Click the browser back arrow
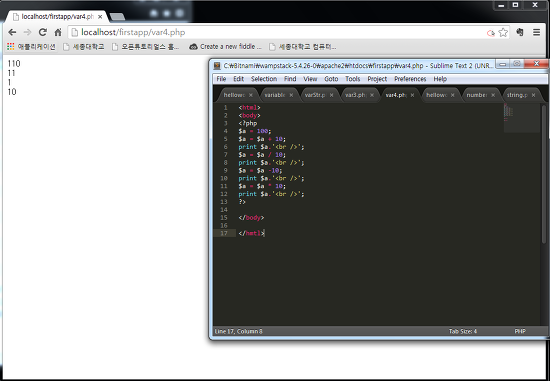The width and height of the screenshot is (550, 381). tap(12, 32)
